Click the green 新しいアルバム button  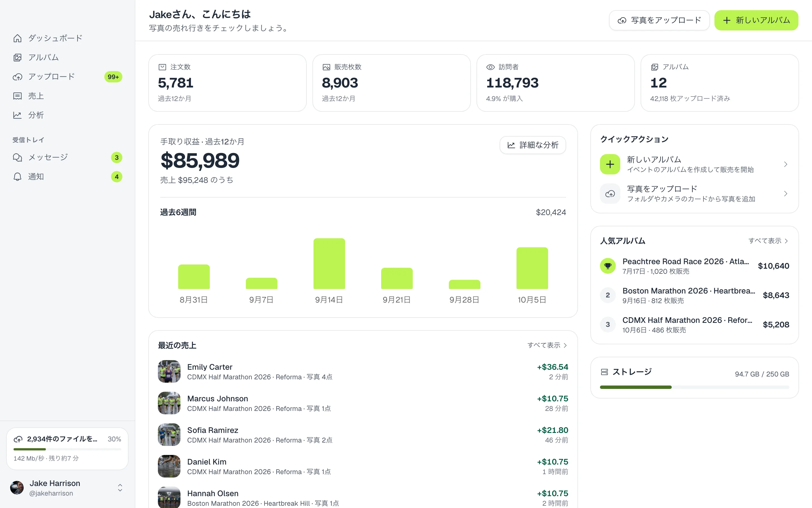click(756, 20)
